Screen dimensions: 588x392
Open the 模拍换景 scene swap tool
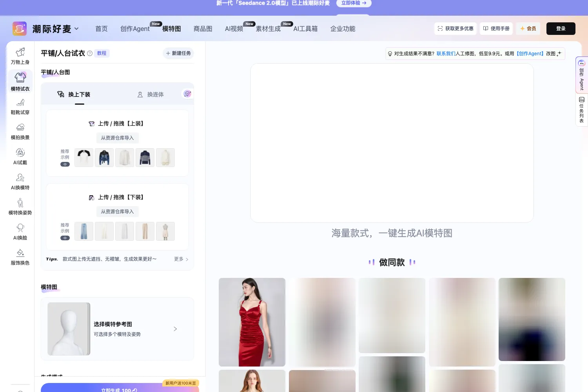(x=20, y=132)
